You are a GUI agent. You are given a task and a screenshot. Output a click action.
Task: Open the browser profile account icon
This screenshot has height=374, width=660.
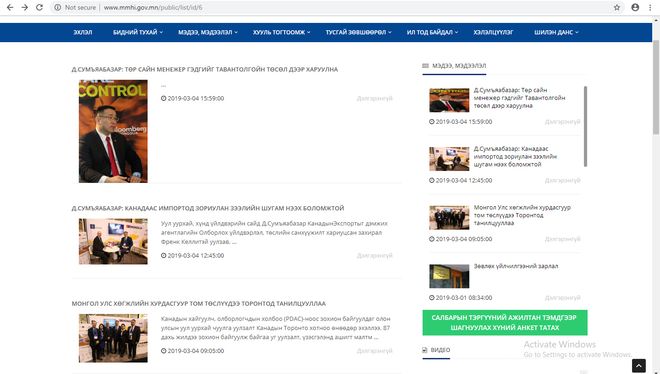click(x=635, y=7)
